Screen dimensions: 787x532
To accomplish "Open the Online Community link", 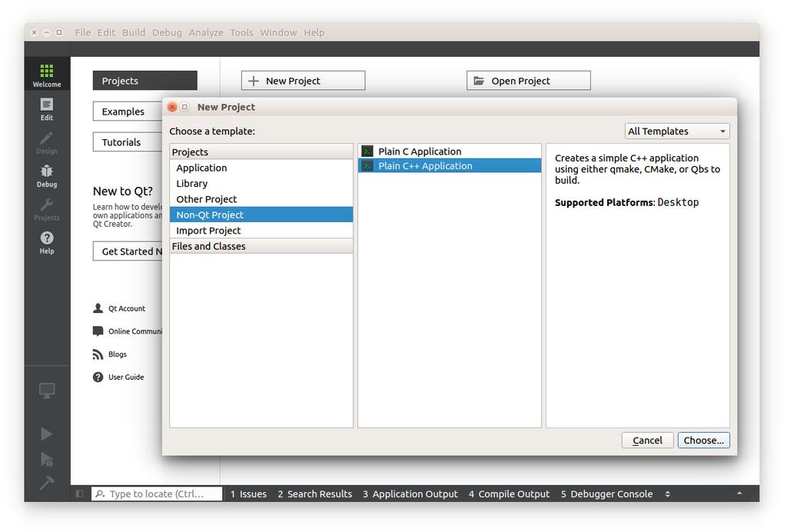I will click(x=135, y=331).
